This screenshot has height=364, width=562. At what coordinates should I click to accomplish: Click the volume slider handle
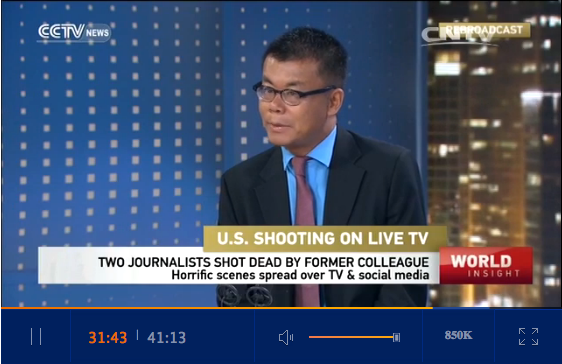(396, 337)
